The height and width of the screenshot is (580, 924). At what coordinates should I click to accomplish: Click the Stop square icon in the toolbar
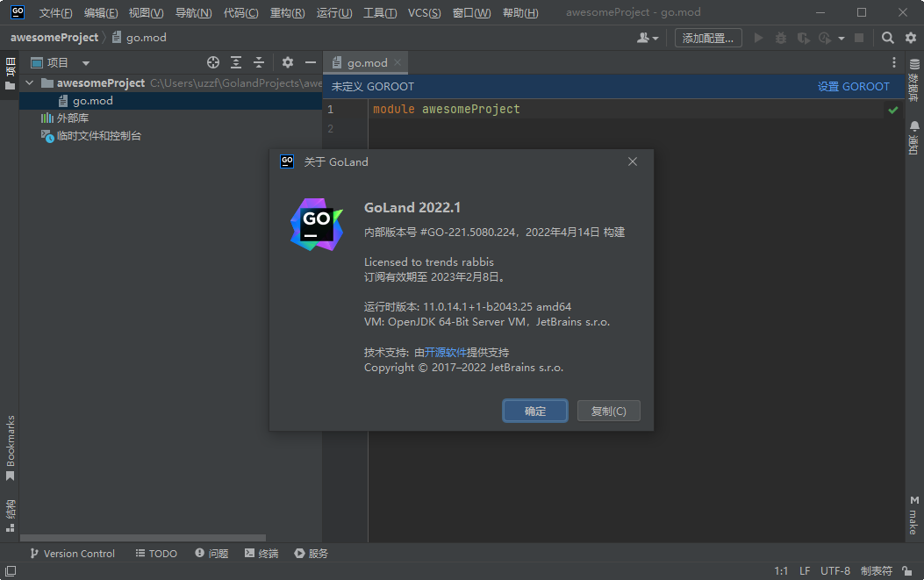tap(859, 38)
